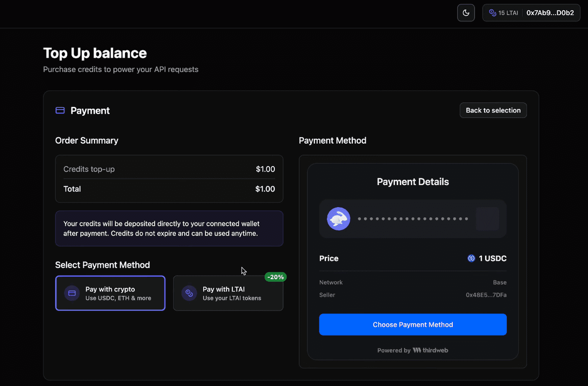The height and width of the screenshot is (386, 588).
Task: Click the wallet icon inside Pay with crypto option
Action: point(72,293)
